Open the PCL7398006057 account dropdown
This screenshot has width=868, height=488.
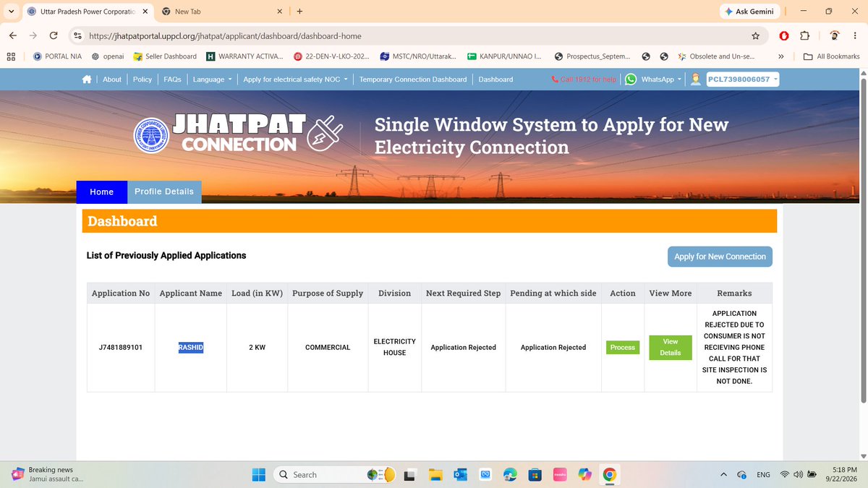pyautogui.click(x=743, y=80)
